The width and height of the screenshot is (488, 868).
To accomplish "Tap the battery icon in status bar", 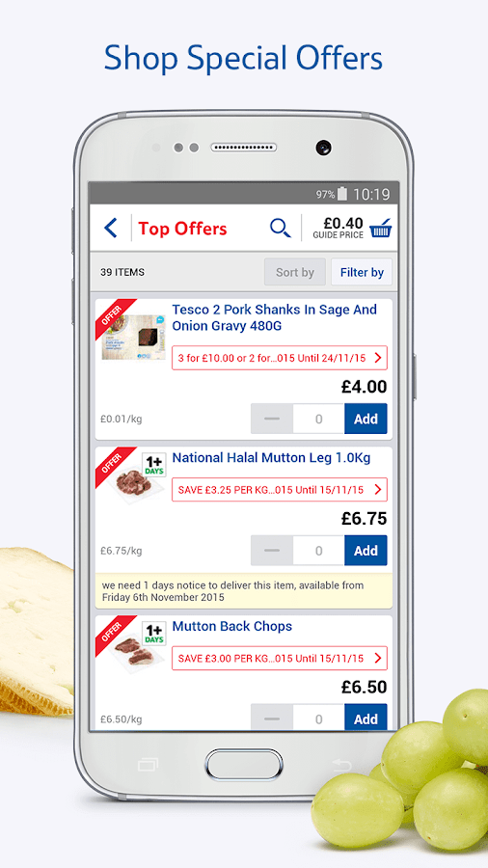I will click(342, 194).
